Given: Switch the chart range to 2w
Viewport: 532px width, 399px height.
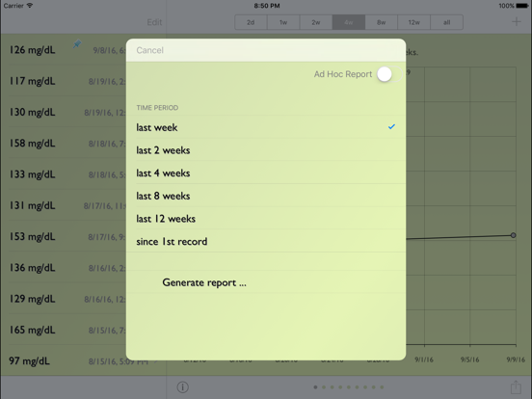Looking at the screenshot, I should pyautogui.click(x=316, y=22).
